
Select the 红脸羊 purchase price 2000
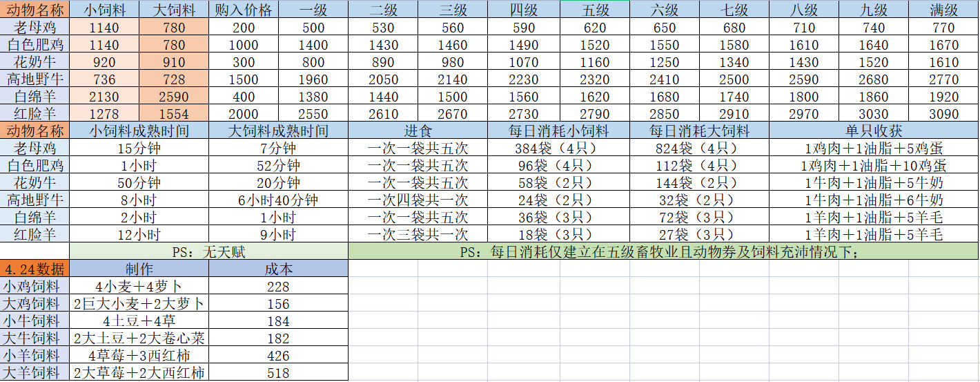click(244, 113)
